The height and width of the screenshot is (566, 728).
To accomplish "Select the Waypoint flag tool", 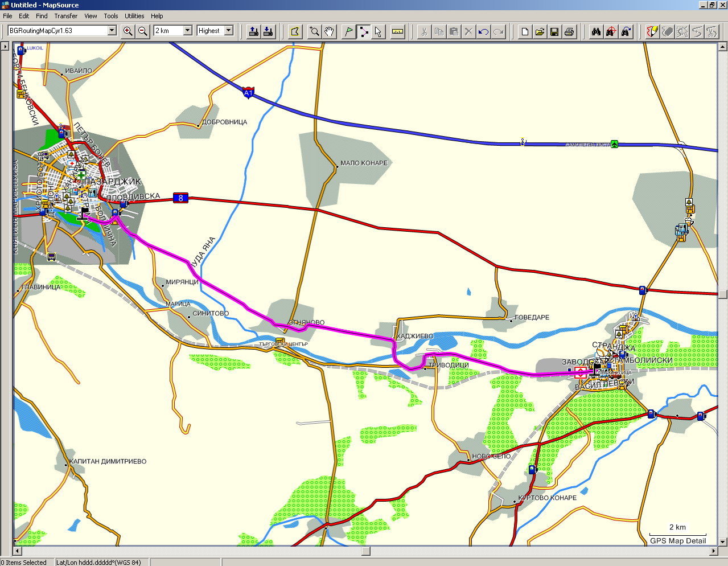I will [348, 31].
